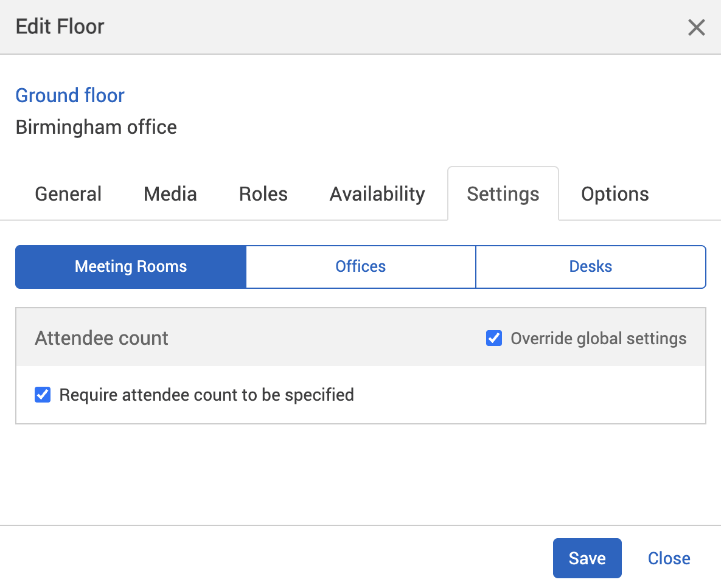Image resolution: width=721 pixels, height=588 pixels.
Task: Switch to the Media tab
Action: pos(170,193)
